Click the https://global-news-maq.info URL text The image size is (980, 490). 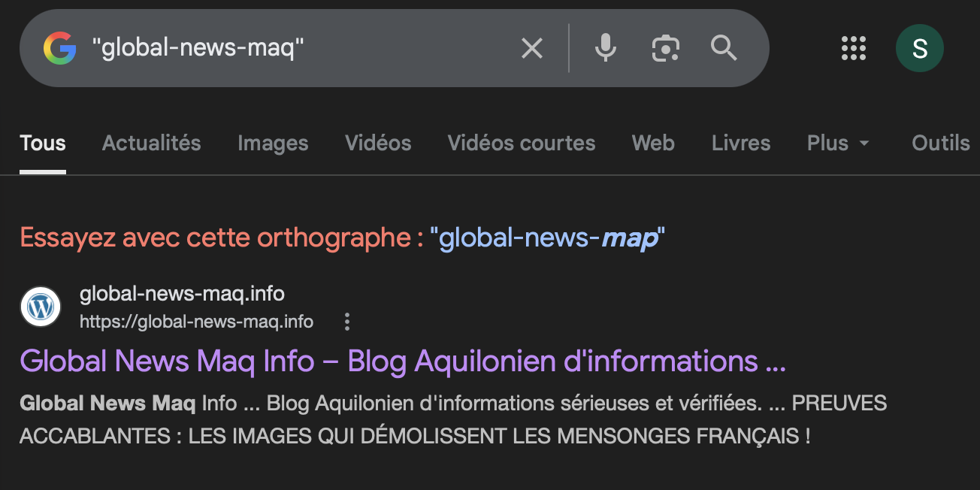tap(196, 322)
